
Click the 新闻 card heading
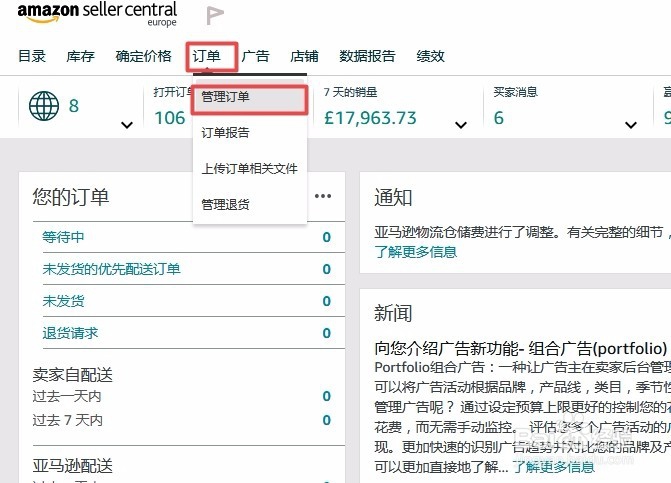click(393, 313)
